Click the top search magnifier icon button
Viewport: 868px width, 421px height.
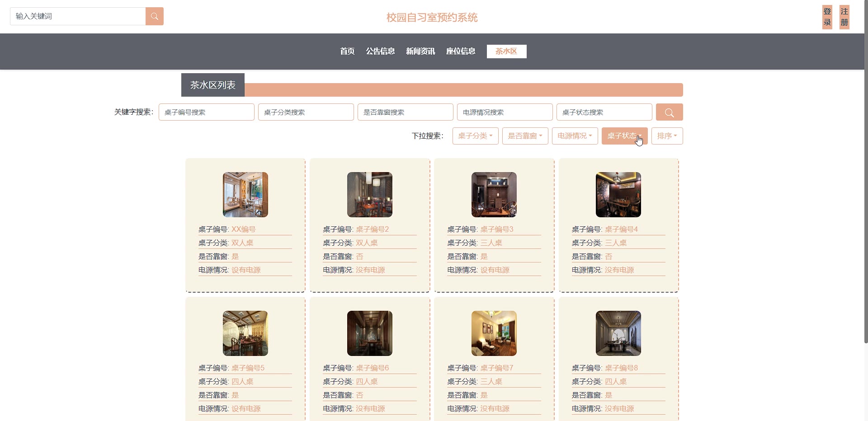click(x=154, y=16)
